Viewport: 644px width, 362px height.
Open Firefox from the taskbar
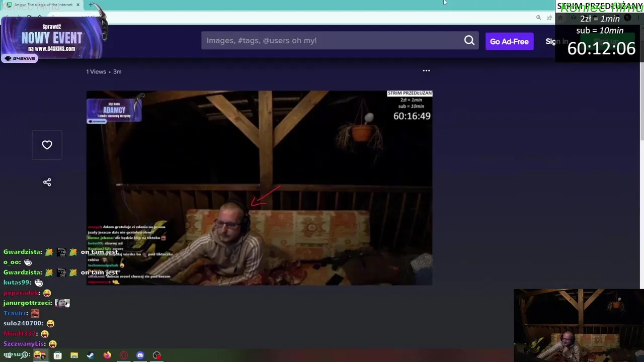[x=107, y=355]
